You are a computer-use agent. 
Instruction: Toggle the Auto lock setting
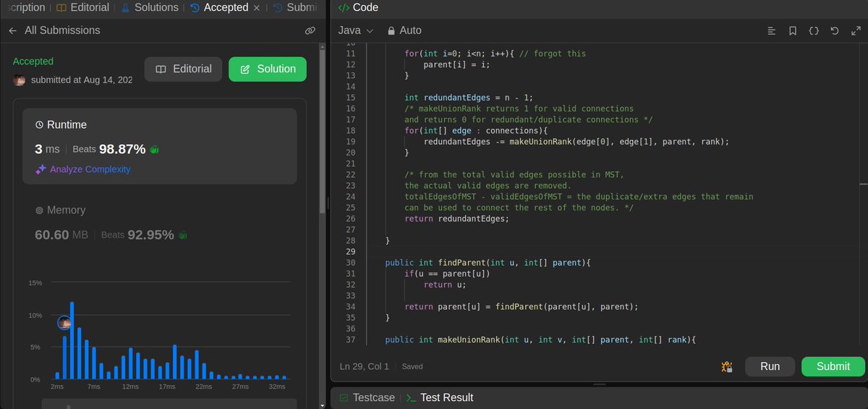coord(404,30)
